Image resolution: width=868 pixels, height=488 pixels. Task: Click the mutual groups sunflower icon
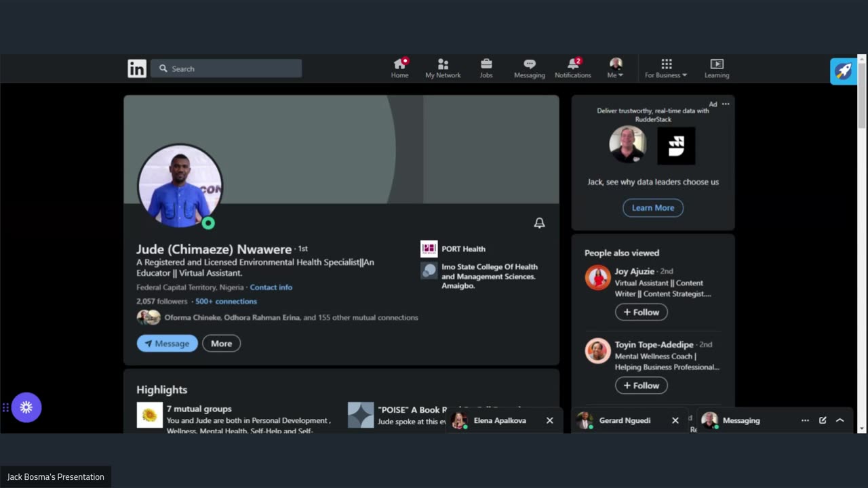pos(150,415)
